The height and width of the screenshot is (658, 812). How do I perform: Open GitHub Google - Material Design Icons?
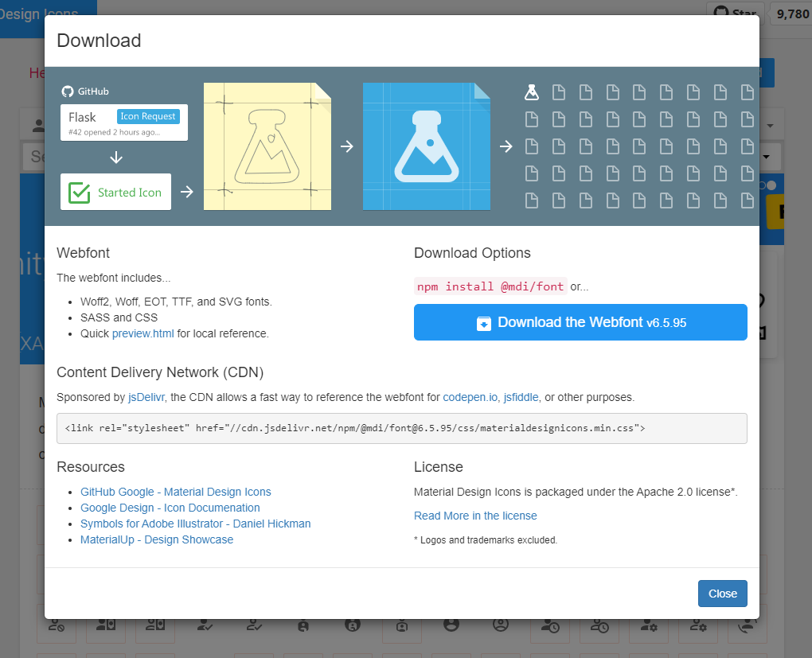[176, 492]
